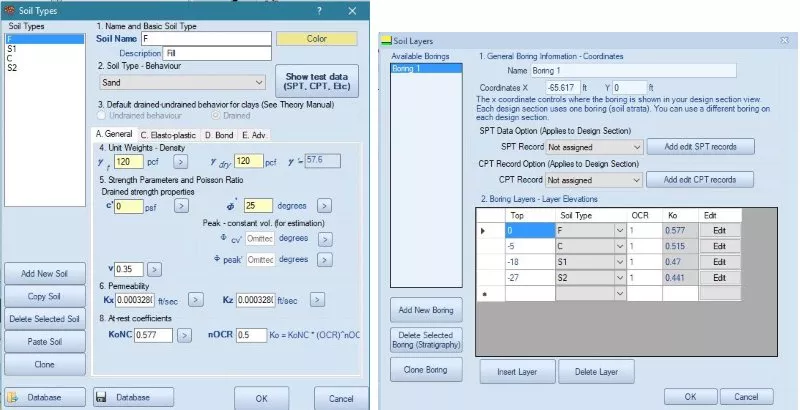Click Delete Layer button

596,372
